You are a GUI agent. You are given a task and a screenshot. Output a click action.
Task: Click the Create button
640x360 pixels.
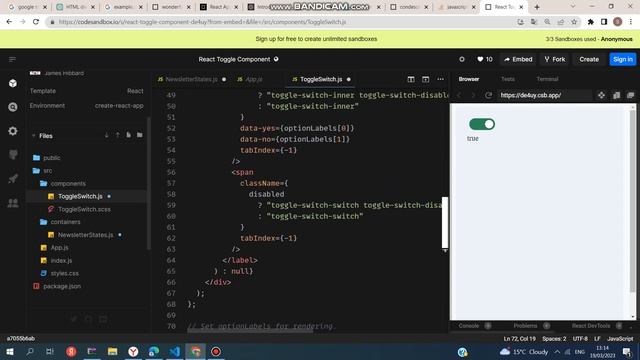point(589,59)
